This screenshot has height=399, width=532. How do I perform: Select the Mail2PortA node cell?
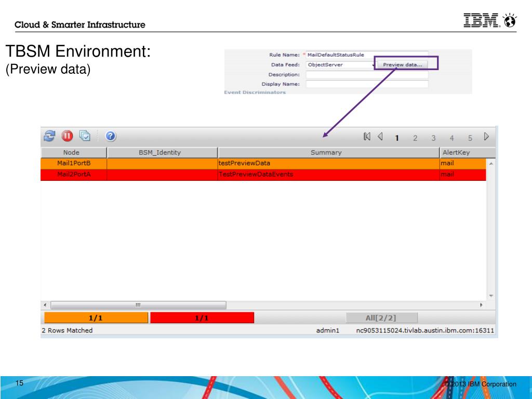point(74,175)
